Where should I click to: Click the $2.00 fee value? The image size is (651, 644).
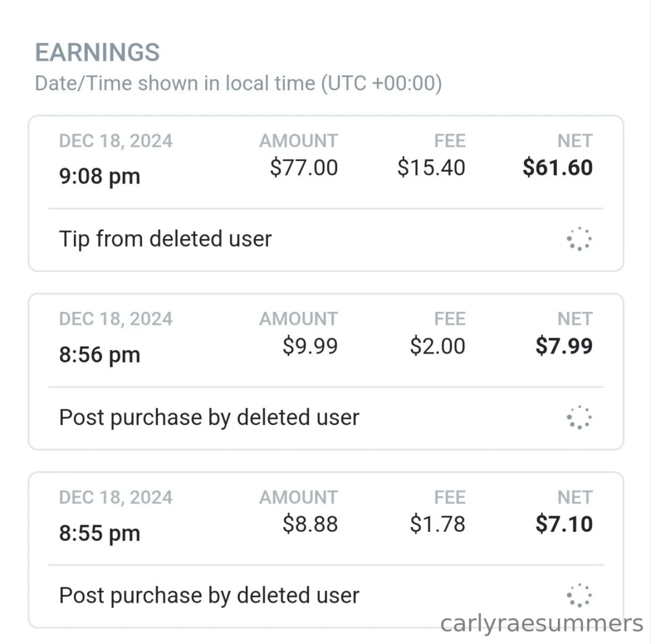[x=437, y=346]
